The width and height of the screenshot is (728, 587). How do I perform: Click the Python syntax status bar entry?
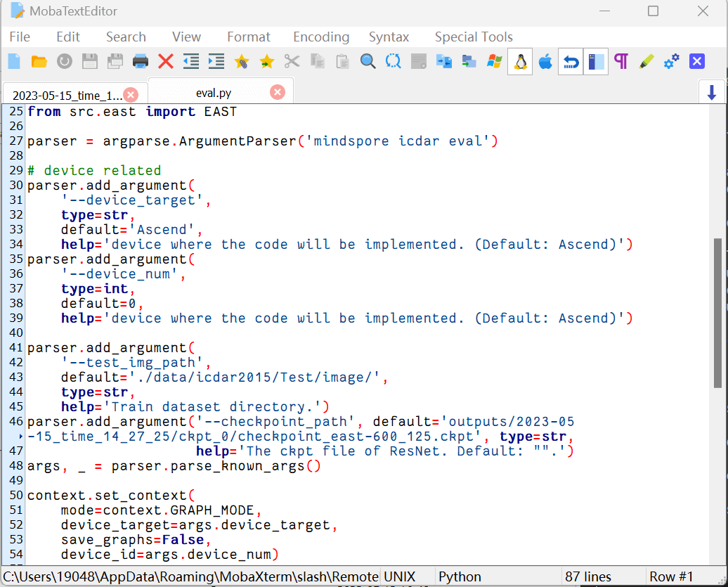click(460, 576)
